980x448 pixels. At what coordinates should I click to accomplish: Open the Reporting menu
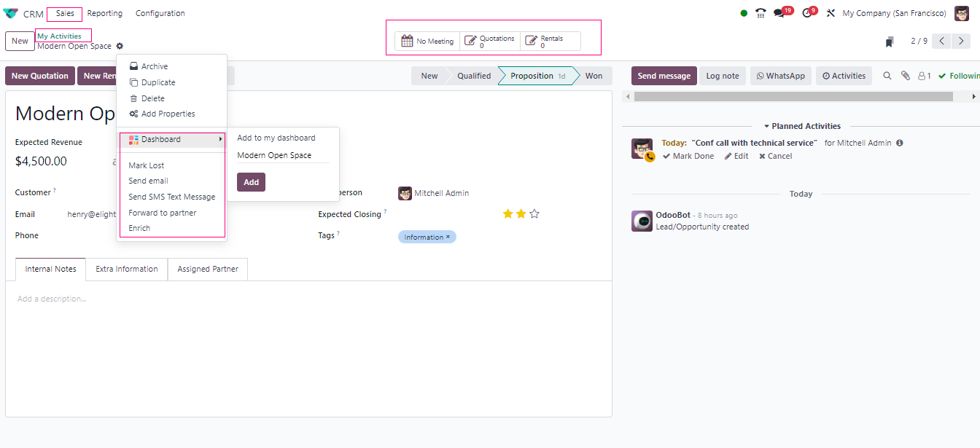(104, 13)
